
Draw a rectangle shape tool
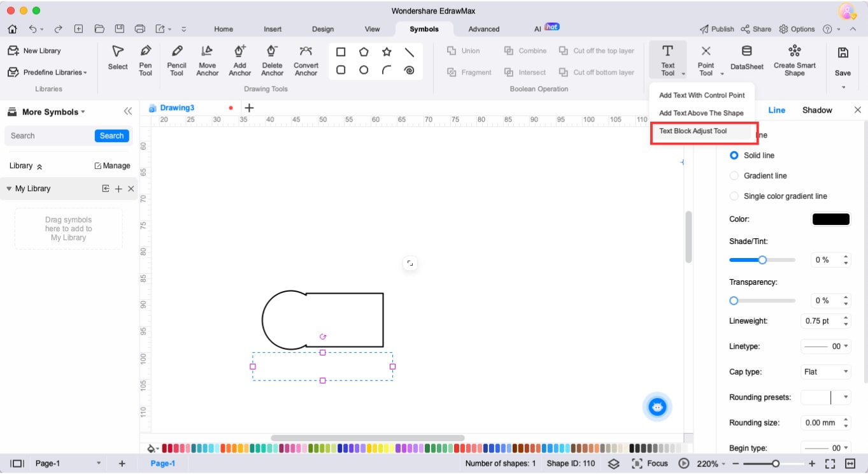[x=341, y=52]
